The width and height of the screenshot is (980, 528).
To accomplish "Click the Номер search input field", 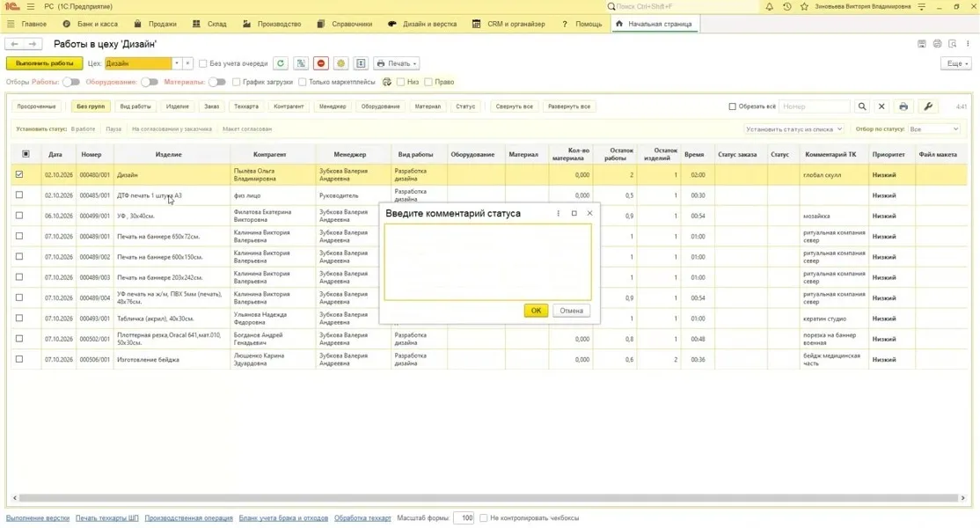I will (815, 106).
